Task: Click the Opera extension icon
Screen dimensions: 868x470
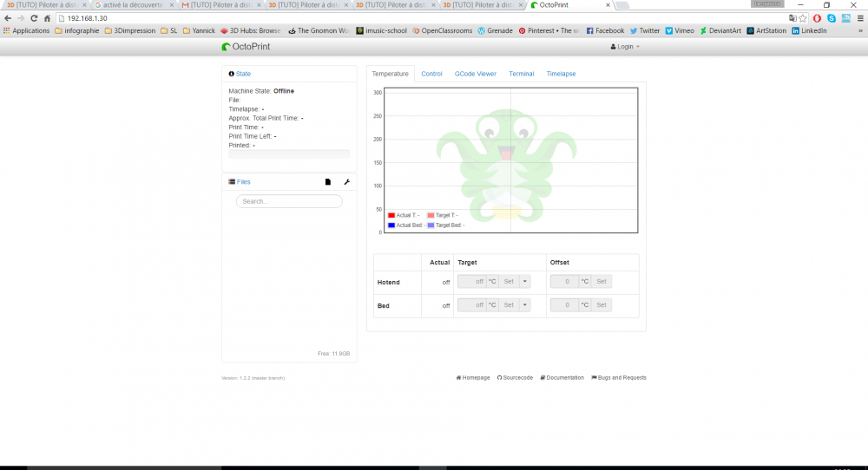Action: tap(817, 18)
